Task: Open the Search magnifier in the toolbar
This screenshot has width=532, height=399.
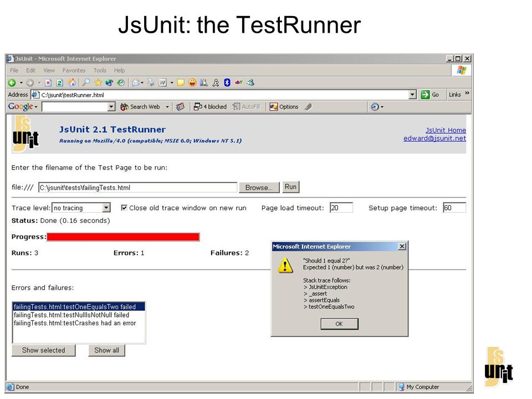Action: tap(86, 83)
